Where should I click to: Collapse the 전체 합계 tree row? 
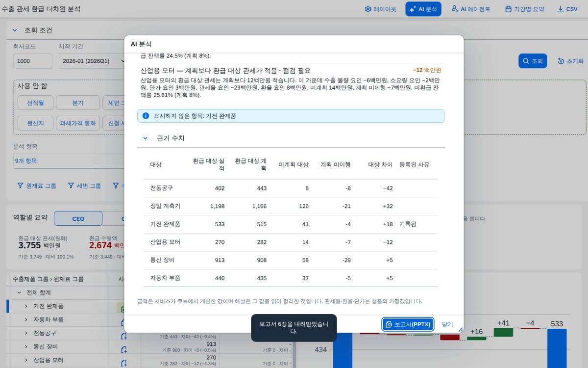[x=19, y=292]
